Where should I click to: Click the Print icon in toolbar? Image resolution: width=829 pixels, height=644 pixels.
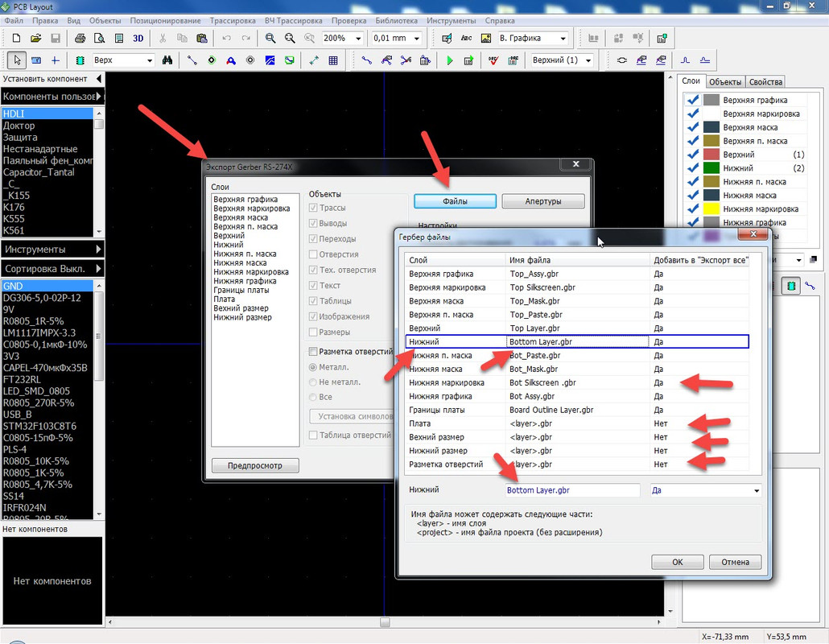pos(80,38)
